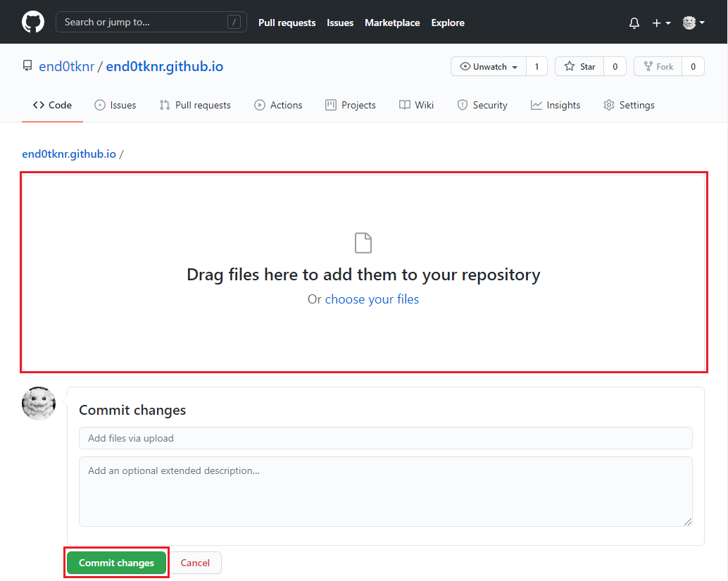The width and height of the screenshot is (728, 581).
Task: Click the end0tknr.github.io breadcrumb link
Action: [69, 154]
